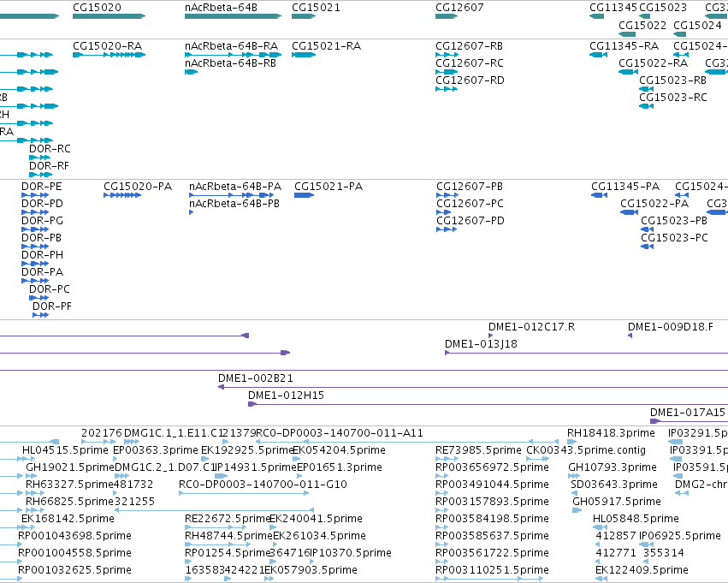Click protein DOR-PD
The width and height of the screenshot is (728, 583).
point(42,204)
